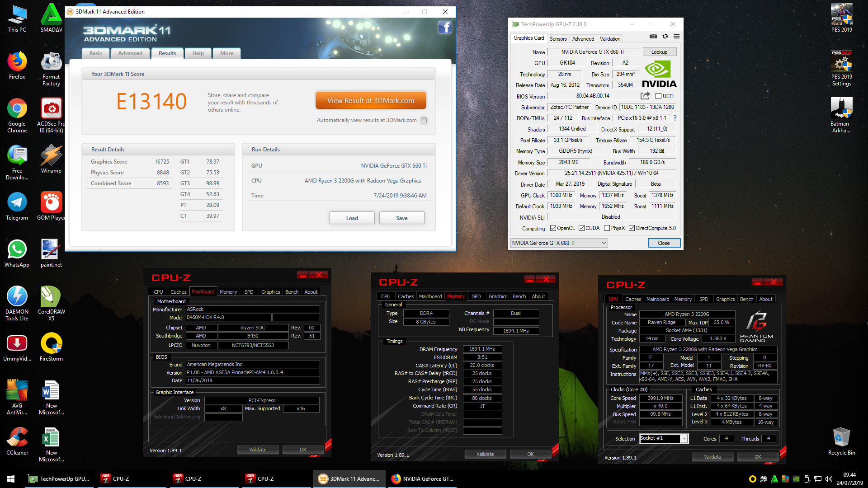The height and width of the screenshot is (488, 868).
Task: Toggle the PhysX checkbox
Action: click(607, 228)
